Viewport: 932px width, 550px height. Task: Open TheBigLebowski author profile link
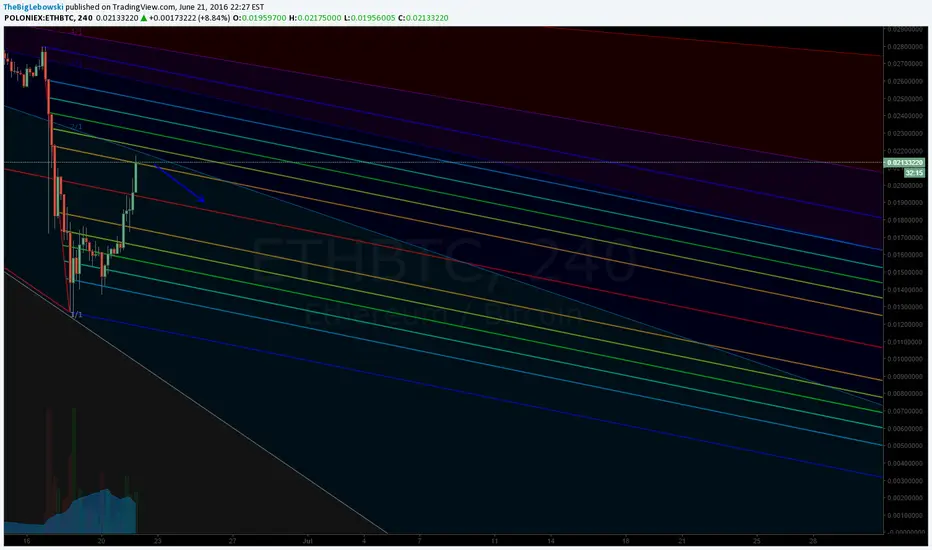34,7
